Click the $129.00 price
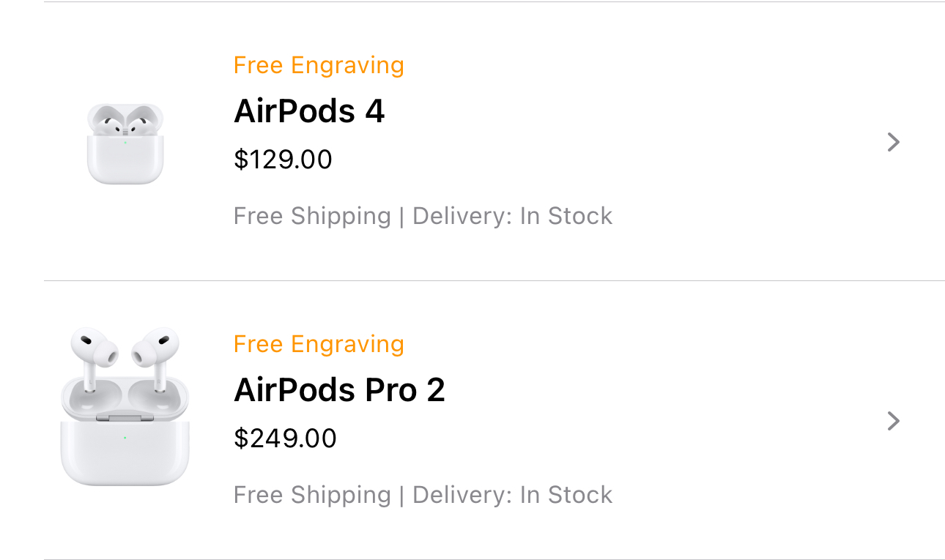This screenshot has height=560, width=945. 283,160
